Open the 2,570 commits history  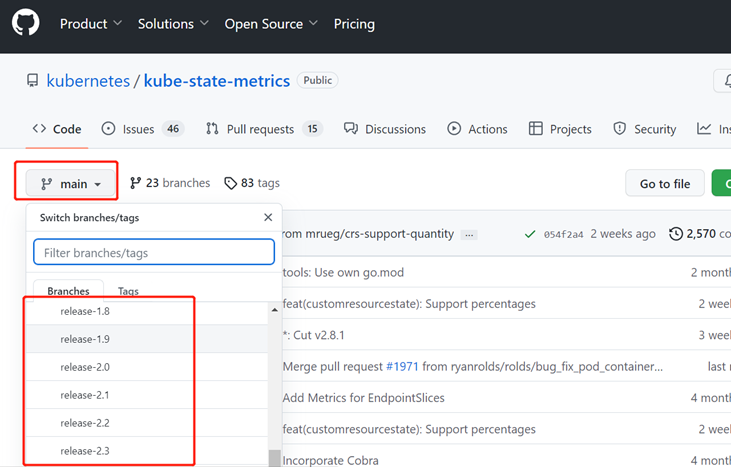700,234
